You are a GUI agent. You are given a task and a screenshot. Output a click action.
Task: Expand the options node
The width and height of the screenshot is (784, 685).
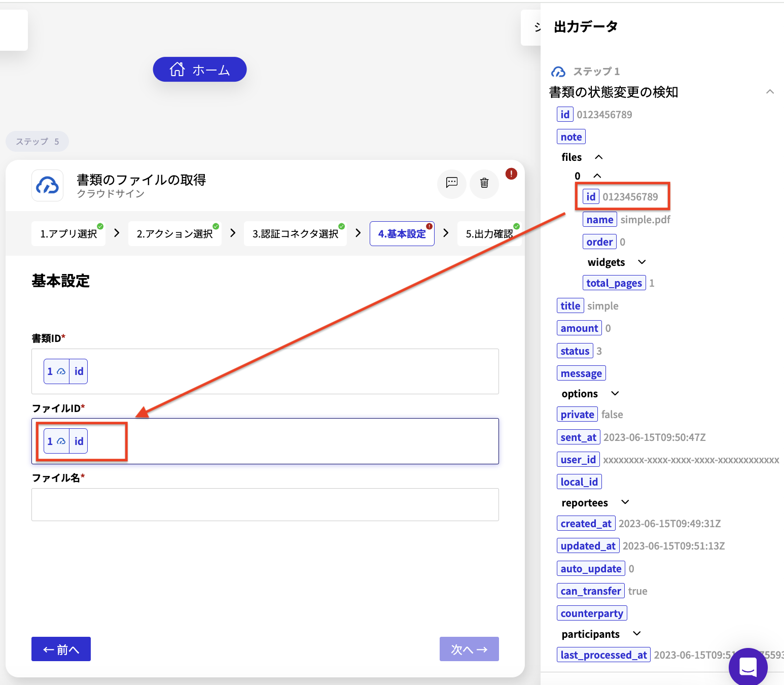(x=615, y=393)
